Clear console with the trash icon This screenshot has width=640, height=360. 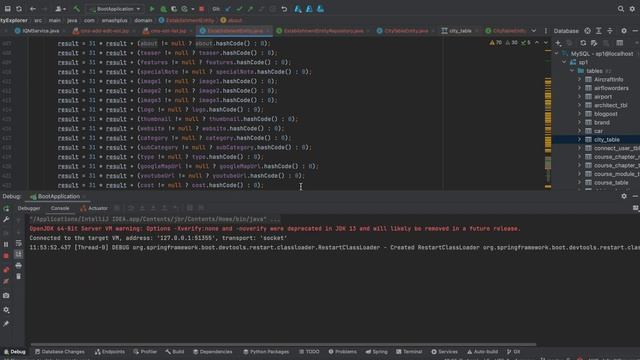click(x=19, y=276)
